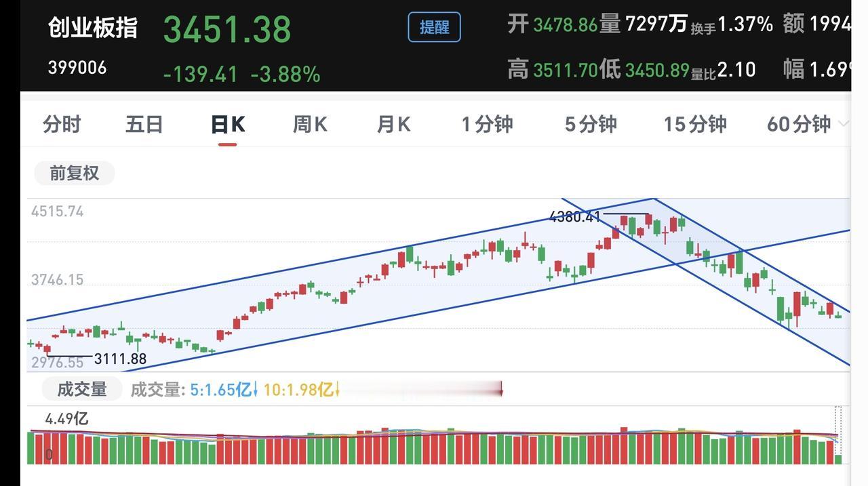
Task: Select the 日K daily candlestick tab
Action: [x=228, y=124]
